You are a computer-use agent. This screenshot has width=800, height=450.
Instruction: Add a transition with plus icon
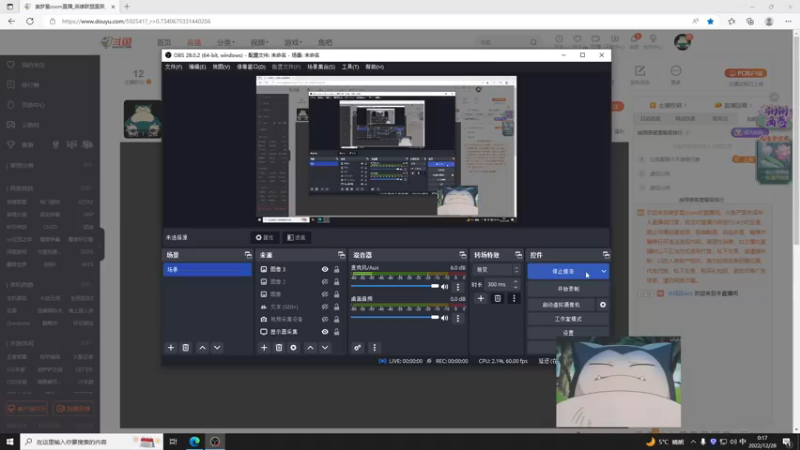[x=481, y=298]
